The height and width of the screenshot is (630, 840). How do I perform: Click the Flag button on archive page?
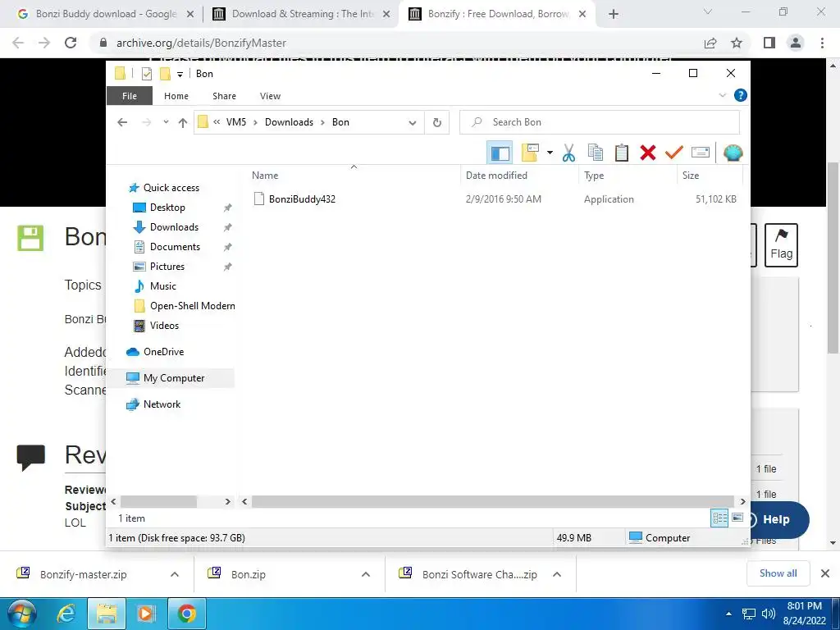tap(781, 245)
